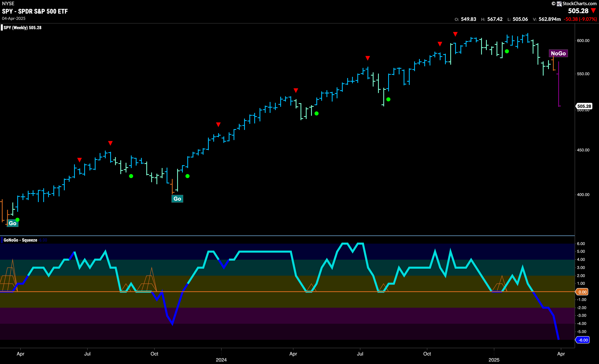Screen dimensions: 599x364
Task: Click the 04-Apr-2025 date text
Action: click(14, 18)
